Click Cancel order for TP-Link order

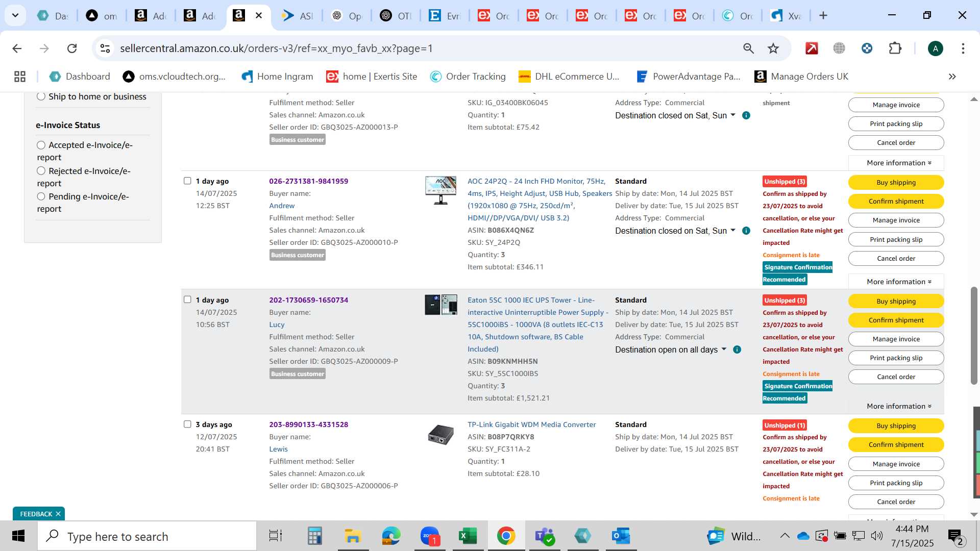click(x=896, y=502)
